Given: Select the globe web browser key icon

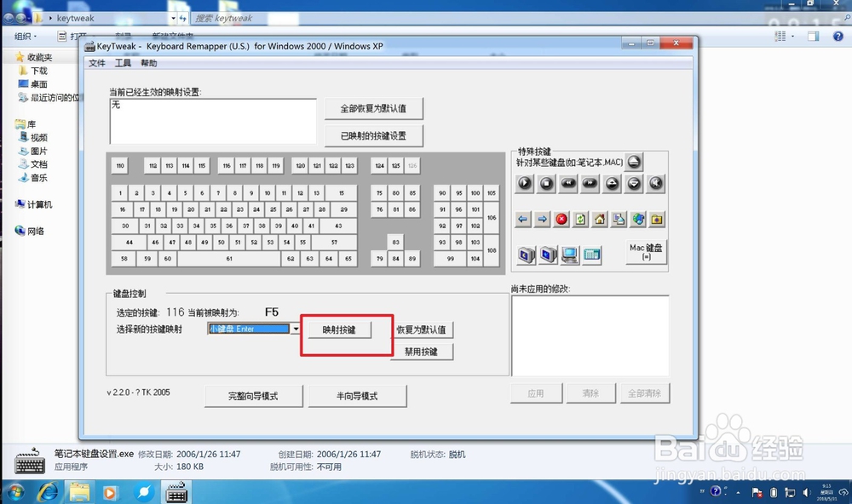Looking at the screenshot, I should pos(638,220).
